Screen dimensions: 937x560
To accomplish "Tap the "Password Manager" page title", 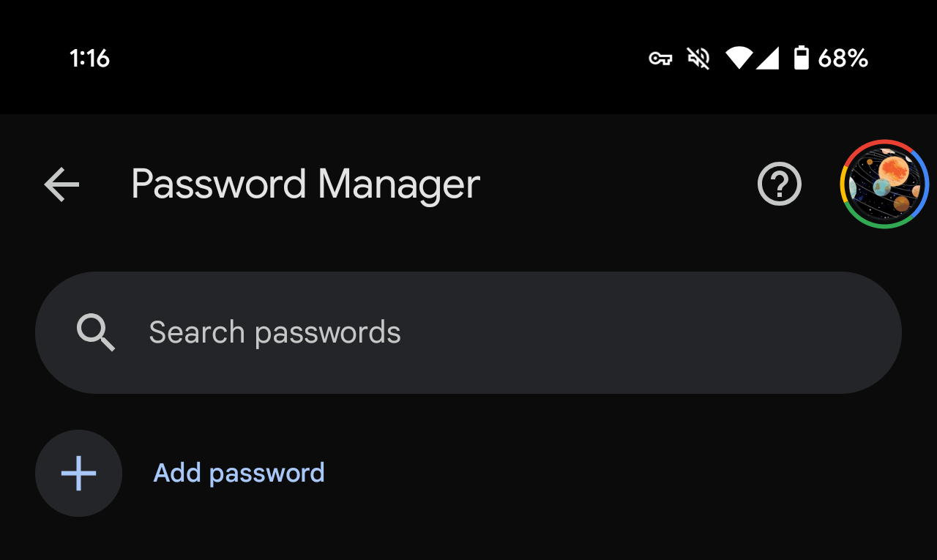I will 305,184.
